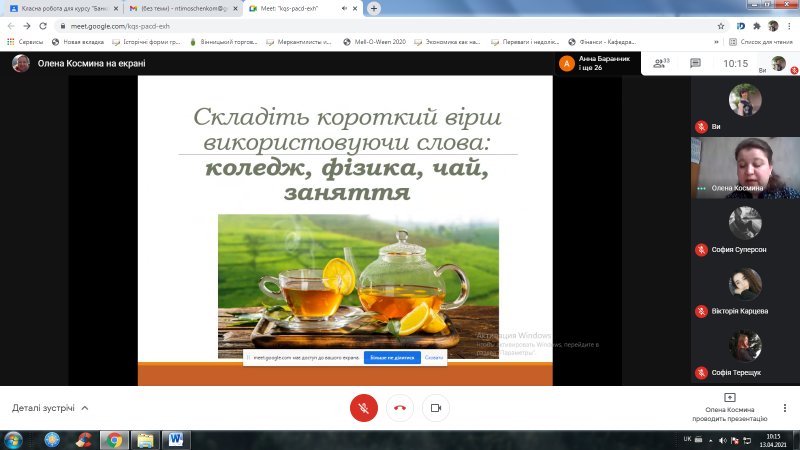Click the volume icon in the system tray

(x=722, y=440)
